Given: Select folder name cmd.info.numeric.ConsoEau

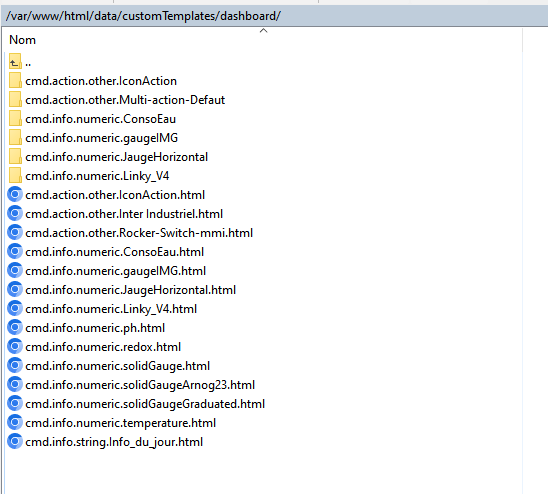Looking at the screenshot, I should [x=101, y=119].
